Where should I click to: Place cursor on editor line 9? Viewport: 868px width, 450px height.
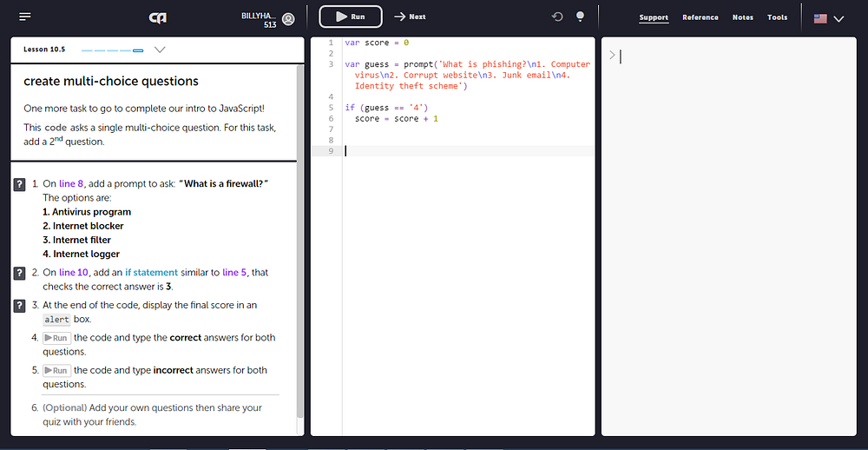[468, 151]
